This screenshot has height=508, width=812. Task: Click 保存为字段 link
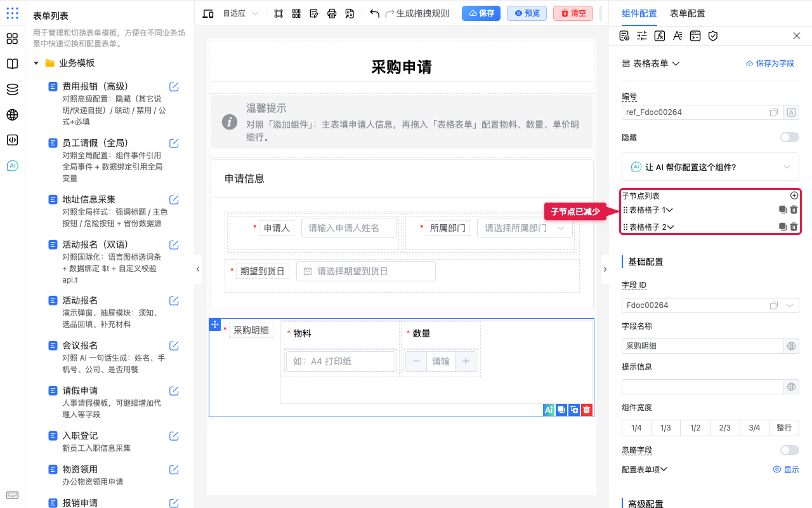770,63
